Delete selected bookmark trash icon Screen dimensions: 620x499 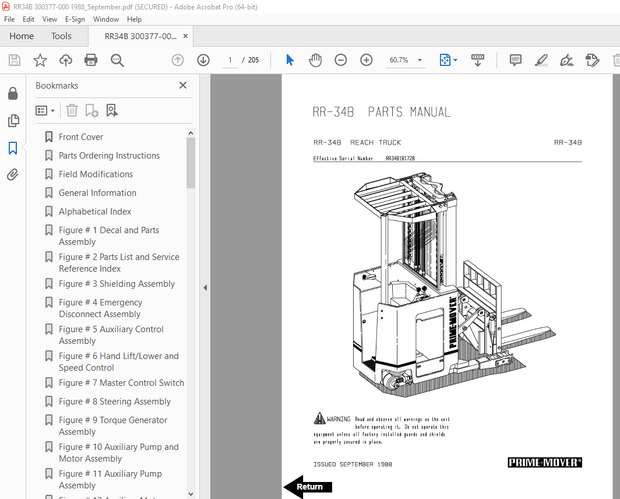coord(72,110)
